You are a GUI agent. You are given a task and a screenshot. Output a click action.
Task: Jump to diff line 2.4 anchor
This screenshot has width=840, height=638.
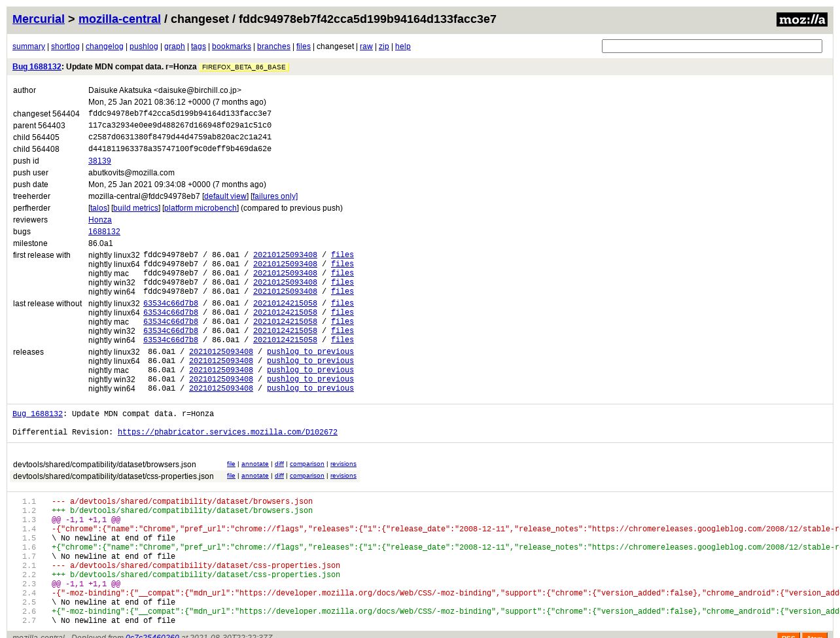click(29, 594)
